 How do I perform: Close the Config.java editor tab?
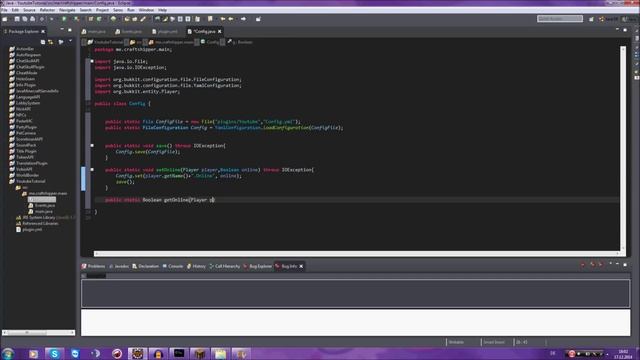220,31
